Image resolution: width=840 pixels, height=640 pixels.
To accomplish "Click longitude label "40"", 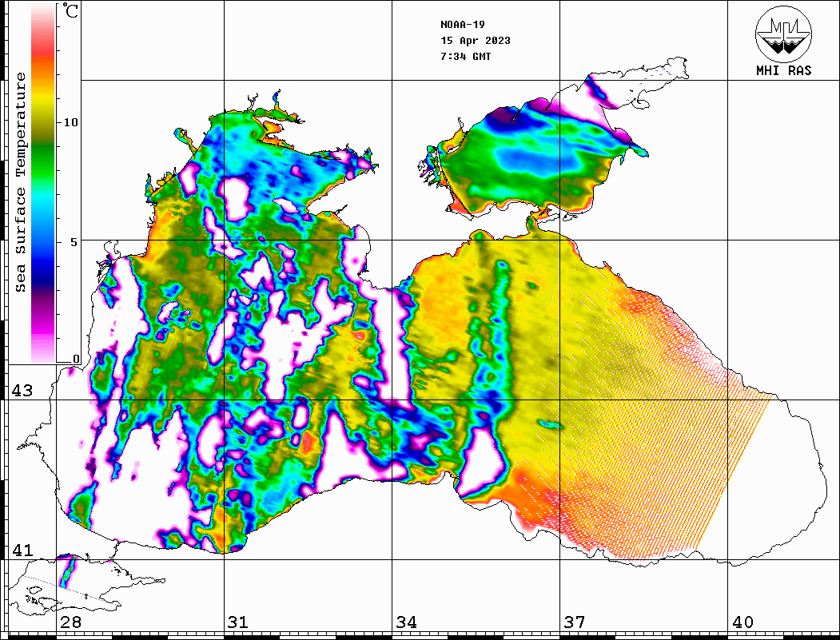I will pyautogui.click(x=742, y=622).
